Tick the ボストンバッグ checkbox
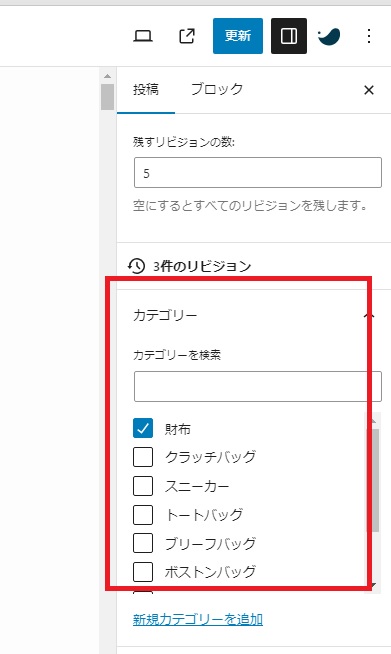Image resolution: width=391 pixels, height=654 pixels. point(143,572)
